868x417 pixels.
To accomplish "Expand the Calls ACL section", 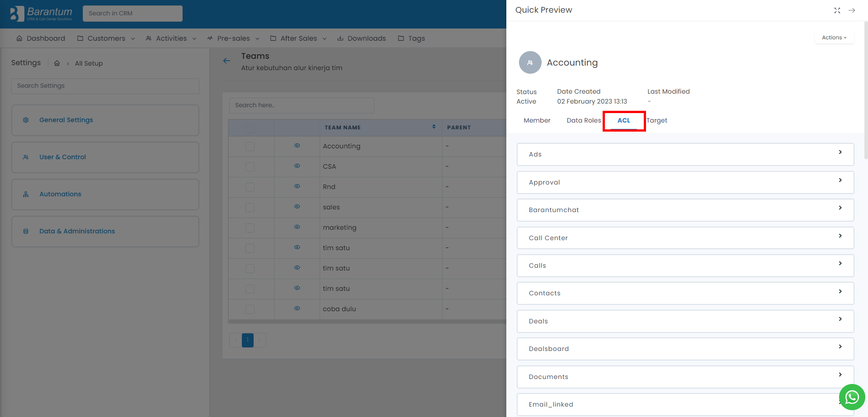I will (x=685, y=265).
